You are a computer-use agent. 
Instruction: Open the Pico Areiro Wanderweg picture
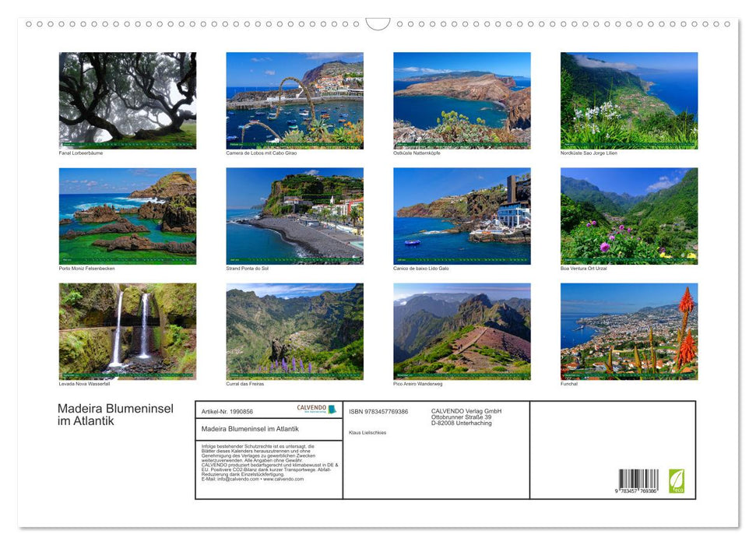(462, 331)
